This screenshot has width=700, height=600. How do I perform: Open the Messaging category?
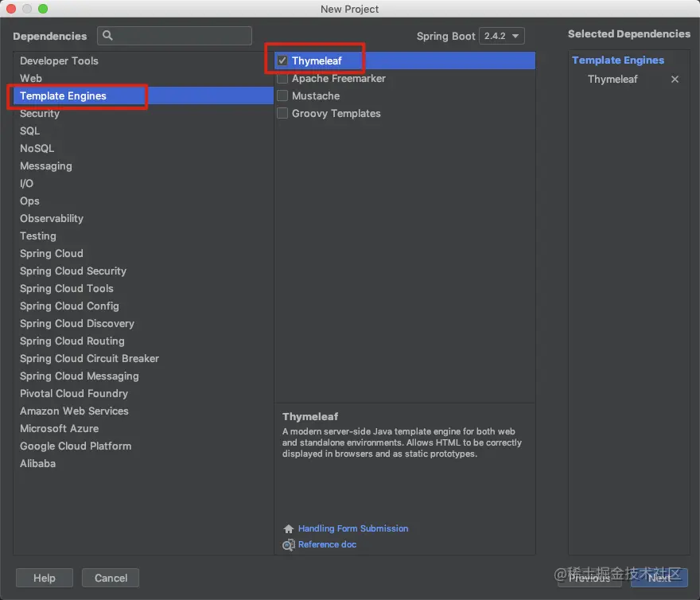pyautogui.click(x=143, y=166)
